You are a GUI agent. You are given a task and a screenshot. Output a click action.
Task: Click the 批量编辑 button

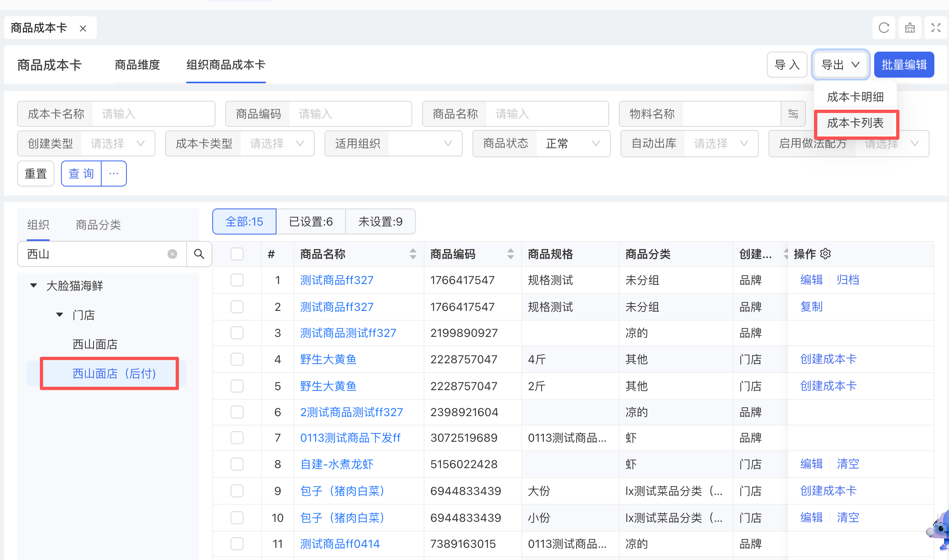[903, 65]
